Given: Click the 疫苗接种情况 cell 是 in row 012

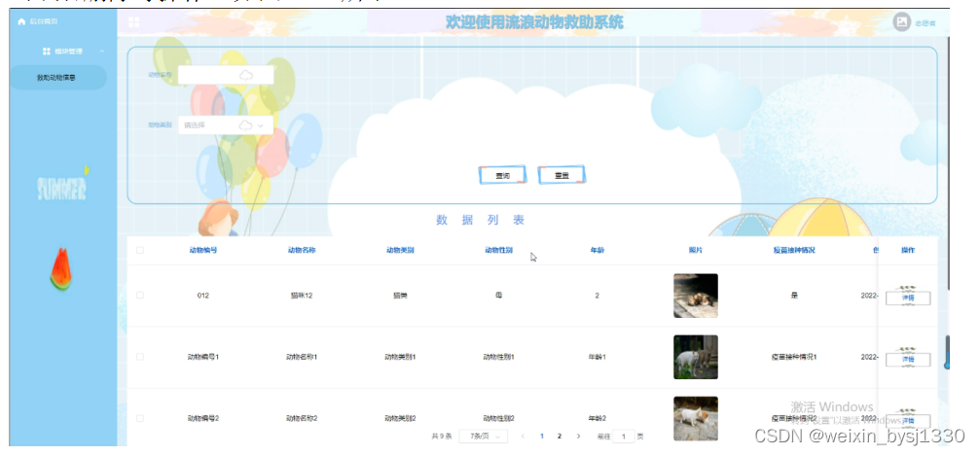Looking at the screenshot, I should (x=794, y=296).
